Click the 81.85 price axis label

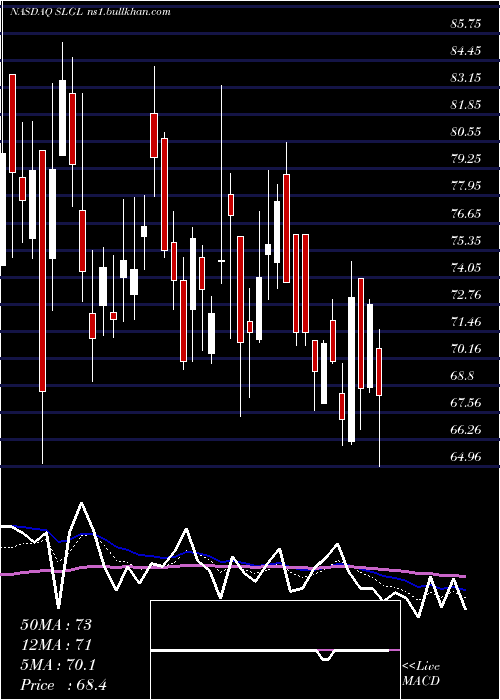point(466,105)
